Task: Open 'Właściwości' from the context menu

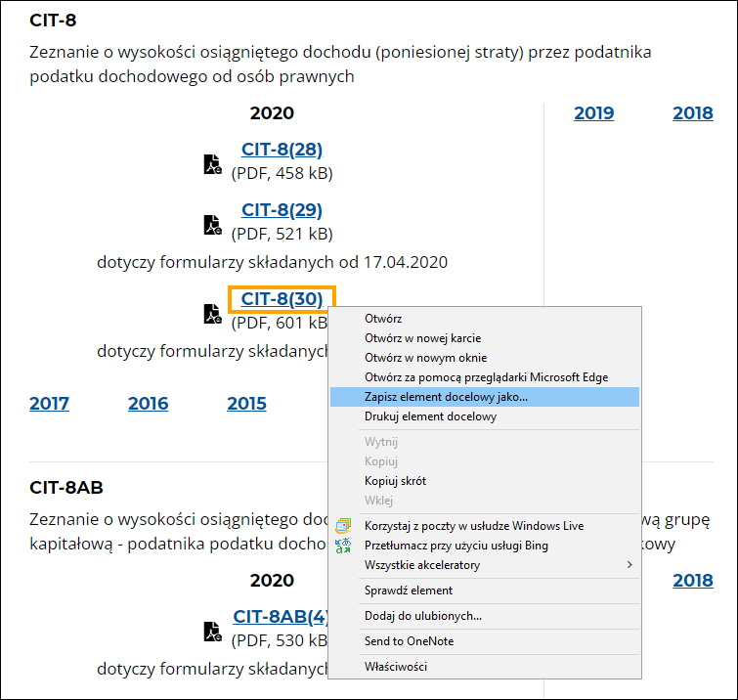Action: [396, 667]
